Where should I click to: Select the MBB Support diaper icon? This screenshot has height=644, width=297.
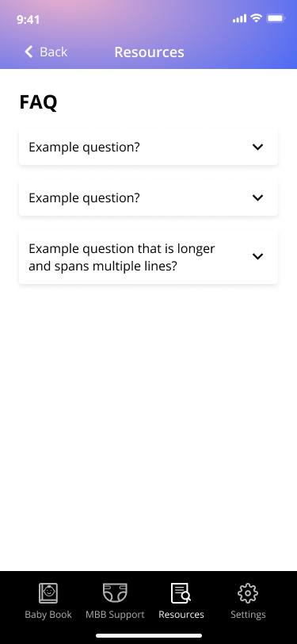point(115,592)
